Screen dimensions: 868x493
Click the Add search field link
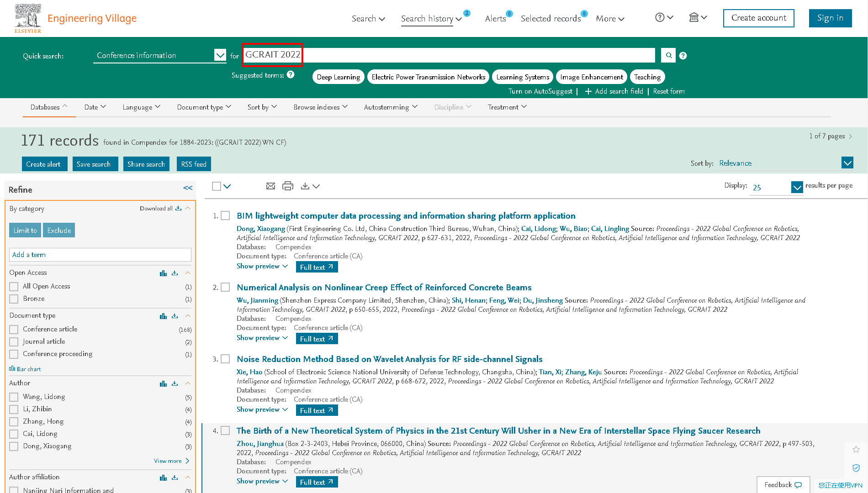tap(614, 91)
